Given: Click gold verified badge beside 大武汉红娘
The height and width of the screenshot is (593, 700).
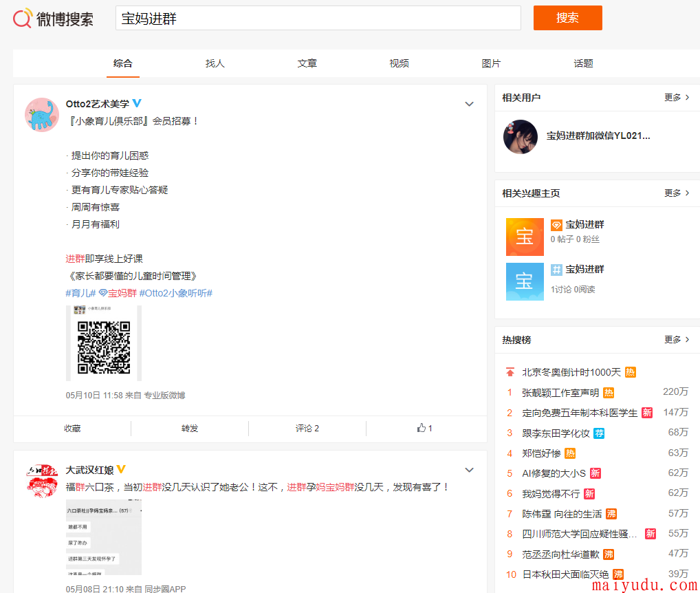Looking at the screenshot, I should [x=121, y=469].
